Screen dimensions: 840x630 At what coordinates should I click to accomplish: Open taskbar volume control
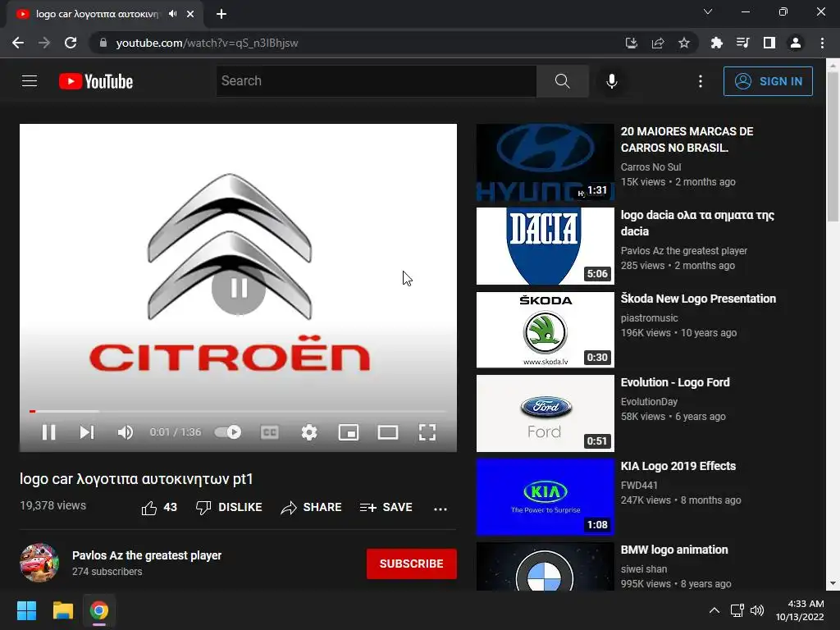click(757, 610)
